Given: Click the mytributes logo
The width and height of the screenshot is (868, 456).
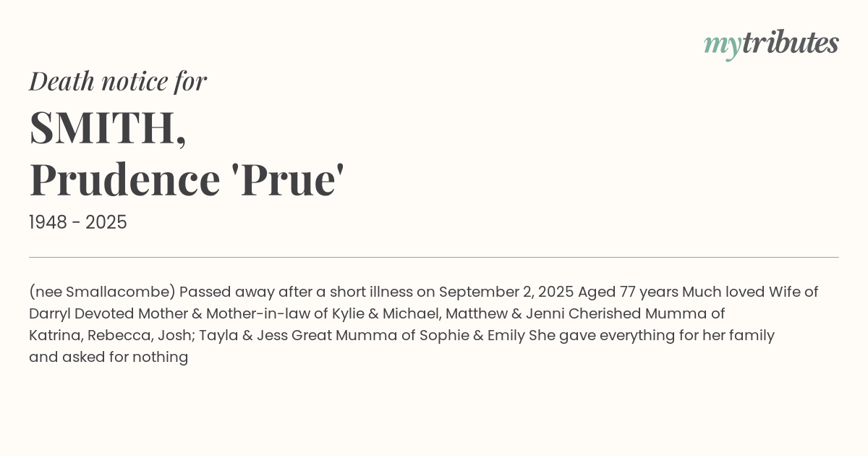Looking at the screenshot, I should (770, 43).
